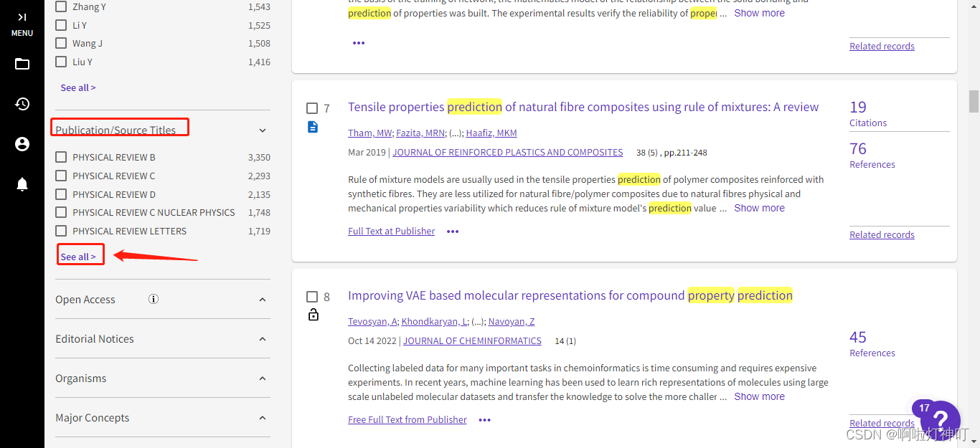
Task: Open the folder icon in left sidebar
Action: pyautogui.click(x=22, y=64)
